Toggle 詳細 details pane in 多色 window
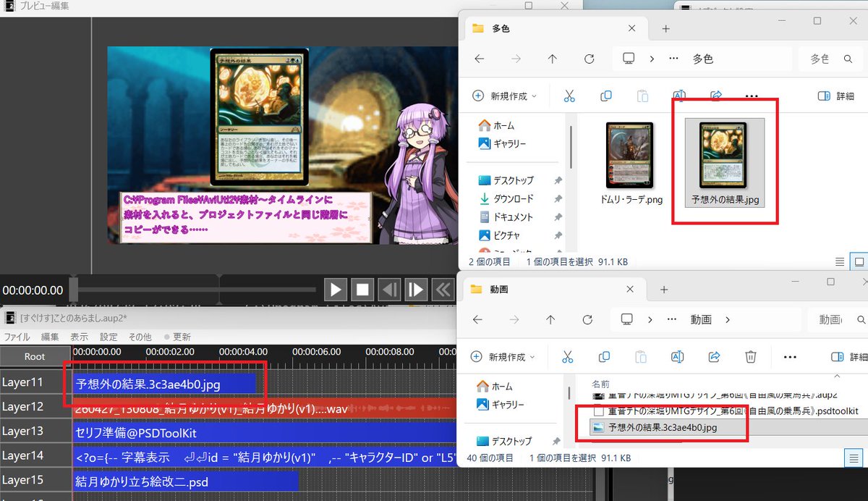 coord(836,96)
